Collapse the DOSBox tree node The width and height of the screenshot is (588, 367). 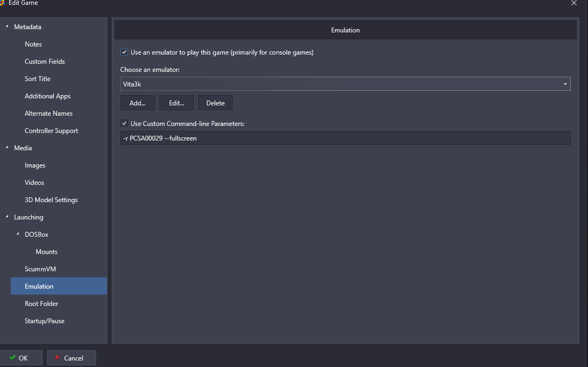[x=18, y=234]
